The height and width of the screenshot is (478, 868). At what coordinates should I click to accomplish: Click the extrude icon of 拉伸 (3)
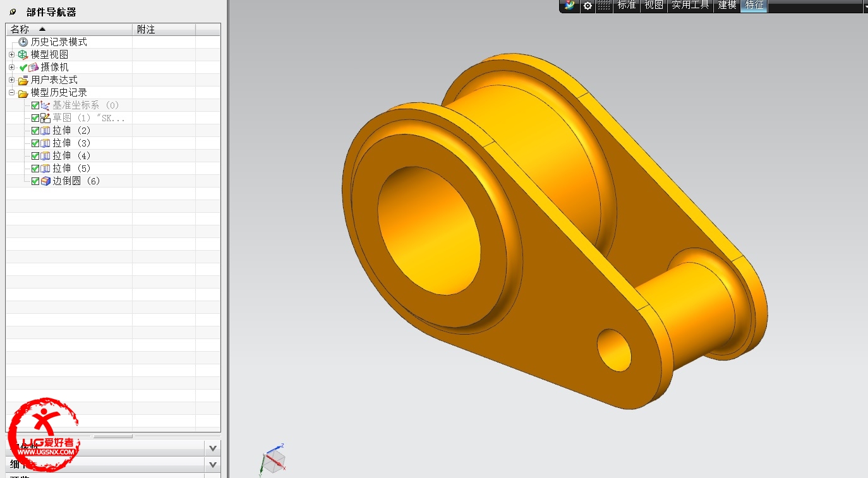[x=45, y=143]
